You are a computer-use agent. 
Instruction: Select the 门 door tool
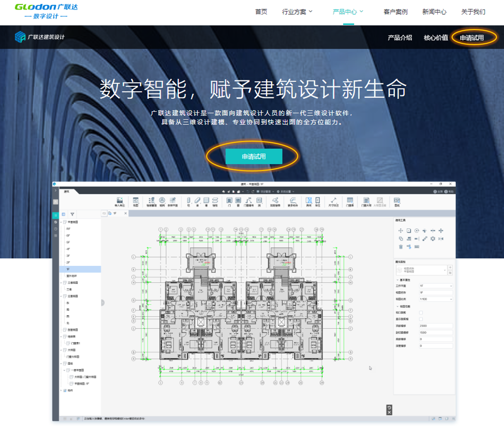click(229, 202)
